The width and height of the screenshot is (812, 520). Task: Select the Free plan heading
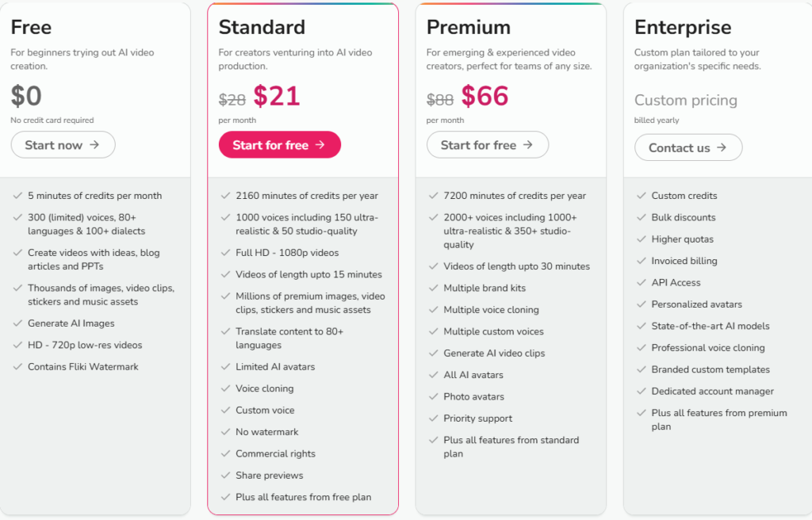point(30,27)
